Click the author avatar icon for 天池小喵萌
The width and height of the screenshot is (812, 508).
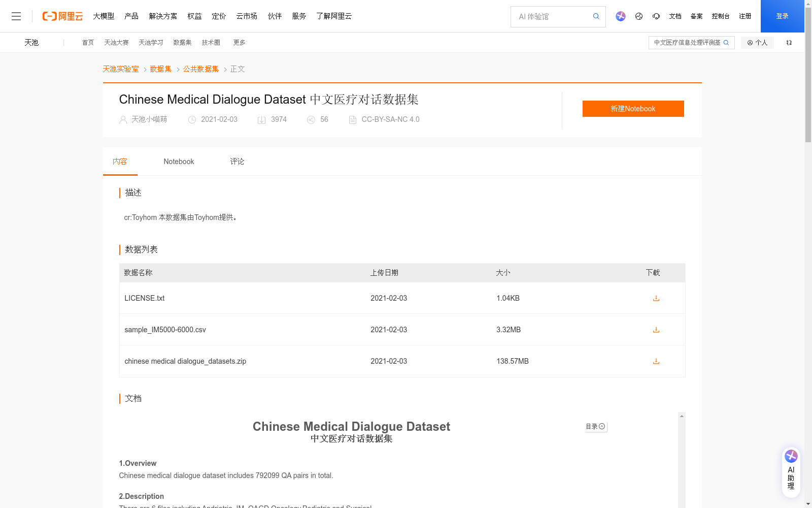[x=123, y=120]
